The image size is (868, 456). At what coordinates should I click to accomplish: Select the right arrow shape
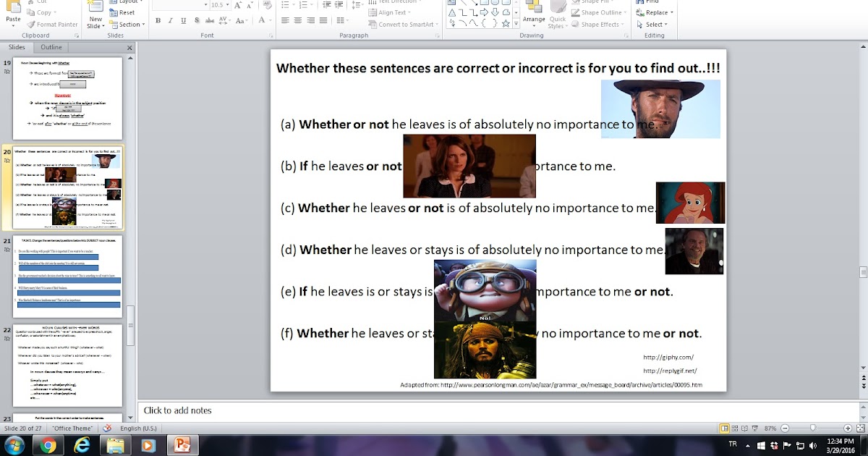[x=483, y=12]
